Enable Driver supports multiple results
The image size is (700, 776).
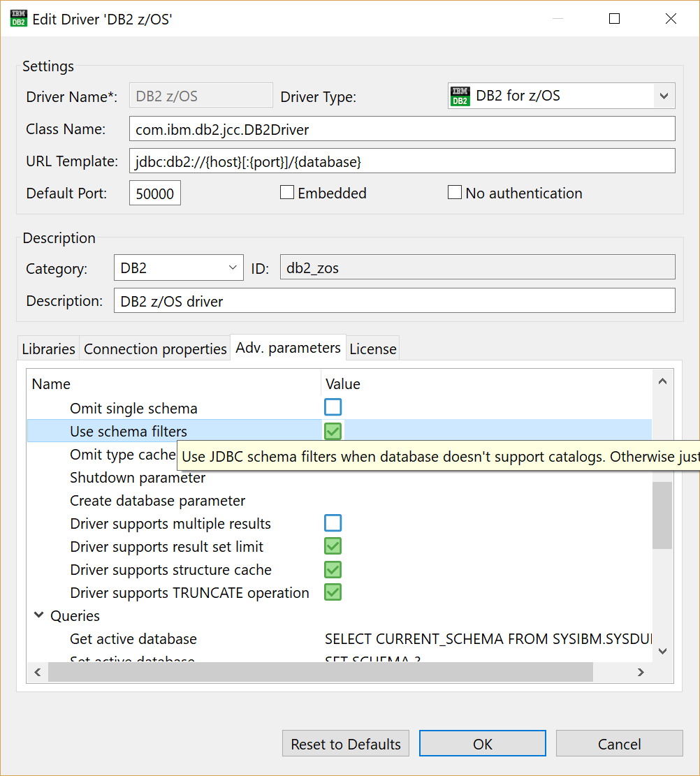pos(333,523)
